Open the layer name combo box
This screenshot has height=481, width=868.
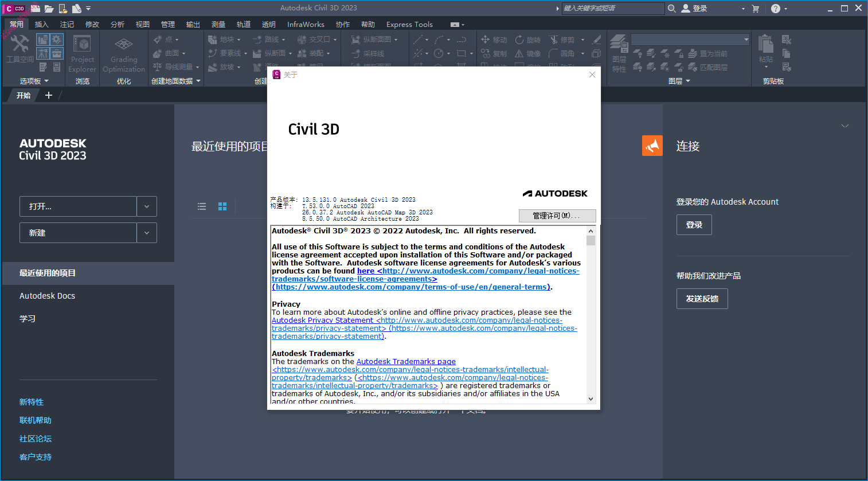(690, 40)
